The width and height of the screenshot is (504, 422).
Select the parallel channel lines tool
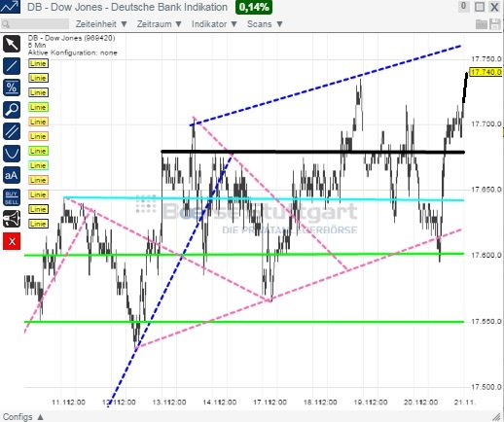click(x=12, y=131)
